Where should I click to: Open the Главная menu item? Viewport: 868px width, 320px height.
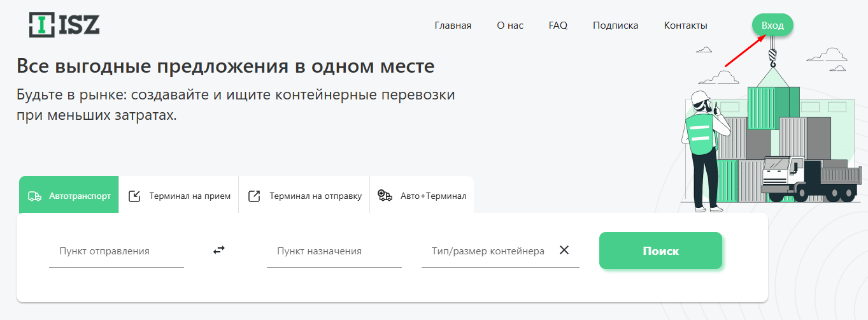[453, 25]
